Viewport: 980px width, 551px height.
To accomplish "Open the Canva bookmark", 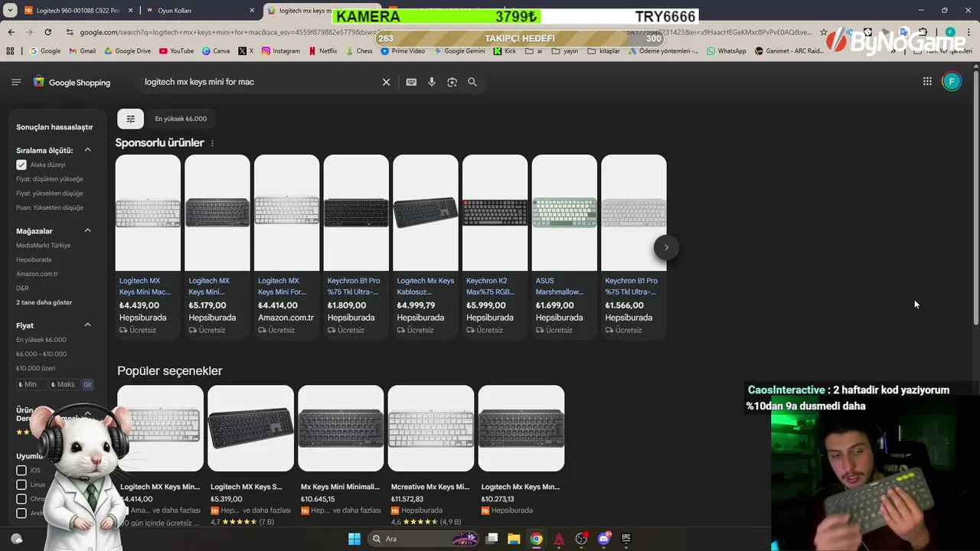I will pyautogui.click(x=216, y=51).
